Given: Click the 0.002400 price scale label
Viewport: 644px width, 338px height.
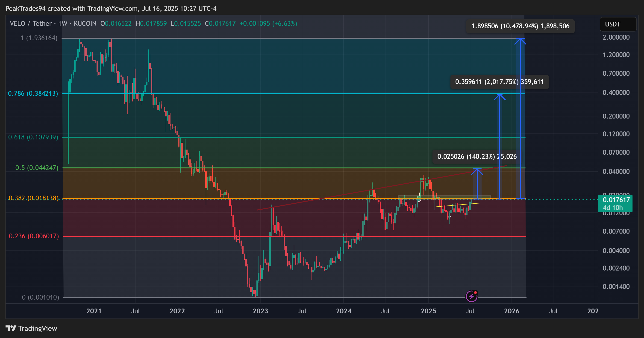Looking at the screenshot, I should [x=616, y=268].
